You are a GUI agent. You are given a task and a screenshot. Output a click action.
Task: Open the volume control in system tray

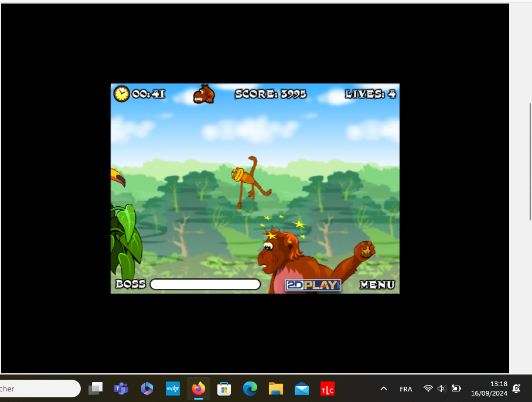442,389
